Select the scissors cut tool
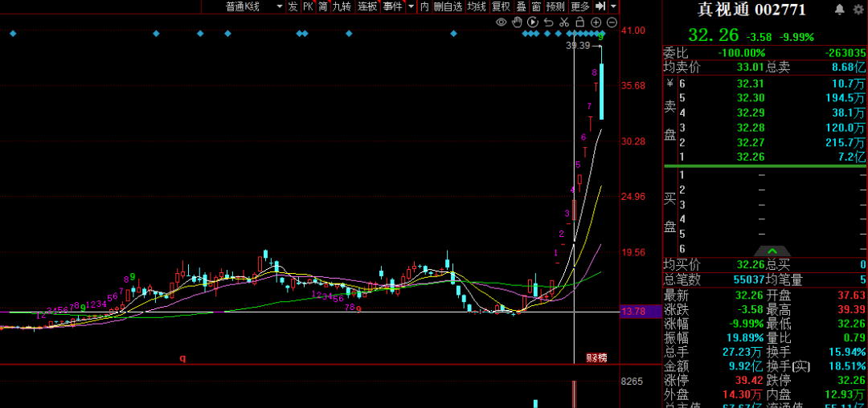The height and width of the screenshot is (408, 868). click(x=564, y=22)
